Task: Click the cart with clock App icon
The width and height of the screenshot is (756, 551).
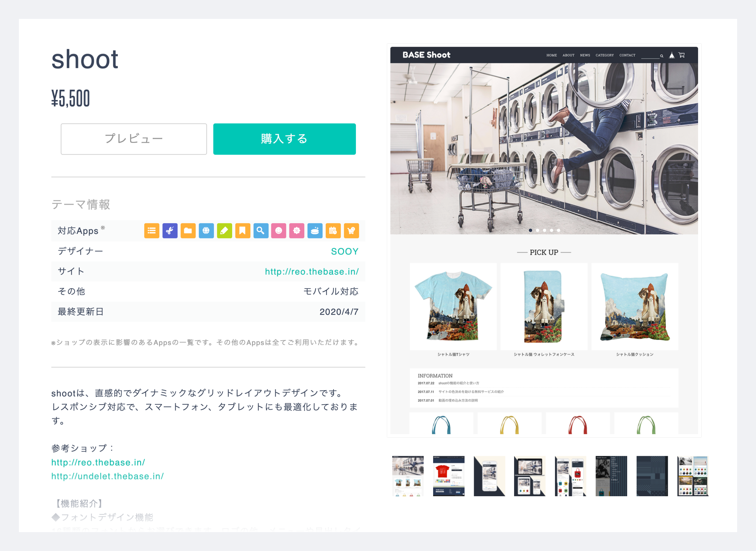Action: (x=351, y=230)
